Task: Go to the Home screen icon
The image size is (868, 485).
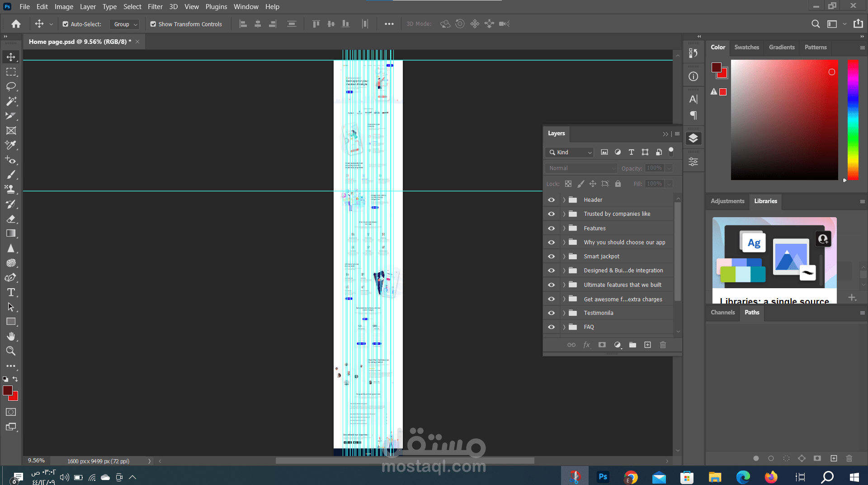Action: (16, 24)
